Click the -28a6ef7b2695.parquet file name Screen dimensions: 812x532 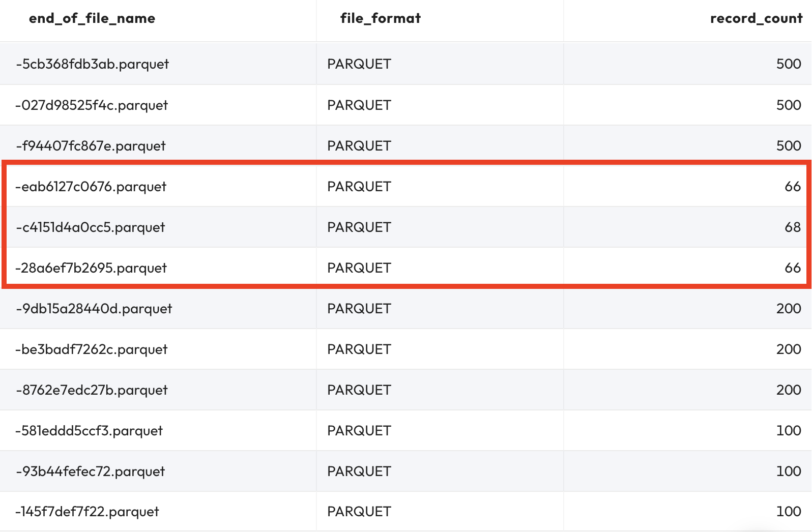pyautogui.click(x=91, y=268)
